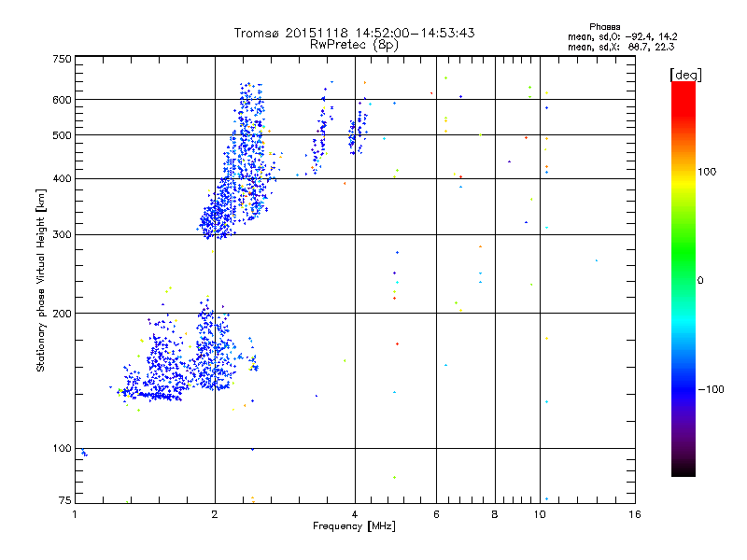The image size is (747, 560).
Task: Click the colorbar tick label '0'
Action: click(700, 281)
